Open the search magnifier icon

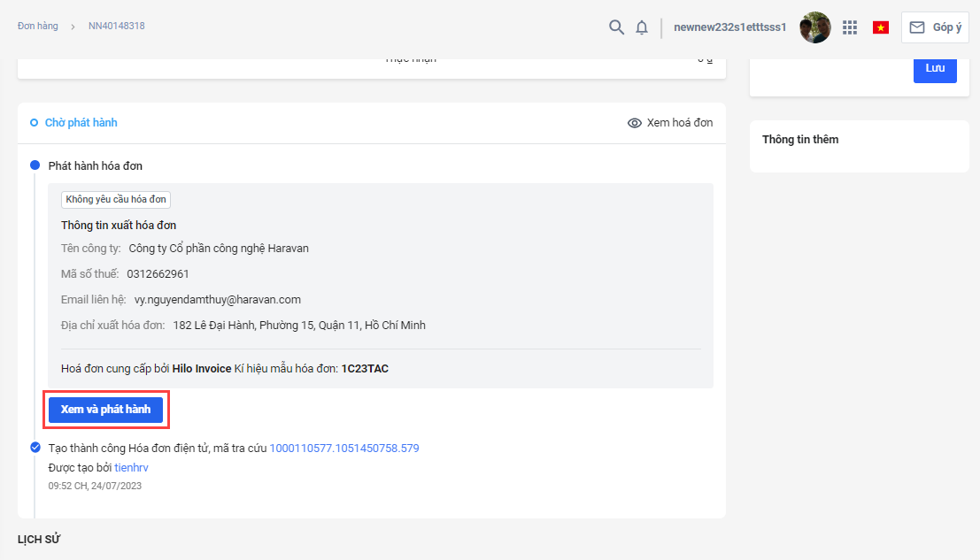click(x=617, y=27)
